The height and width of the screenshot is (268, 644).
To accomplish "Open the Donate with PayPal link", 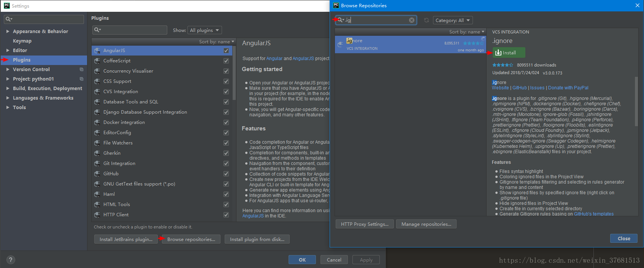I will pyautogui.click(x=568, y=88).
